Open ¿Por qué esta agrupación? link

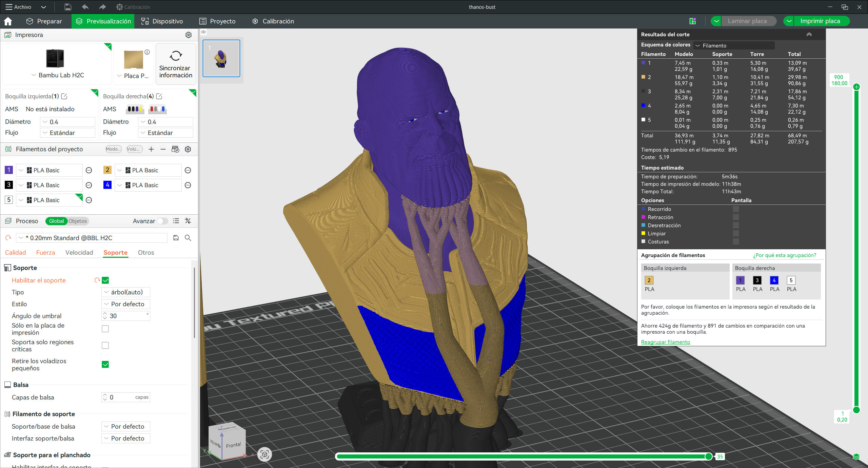coord(785,255)
